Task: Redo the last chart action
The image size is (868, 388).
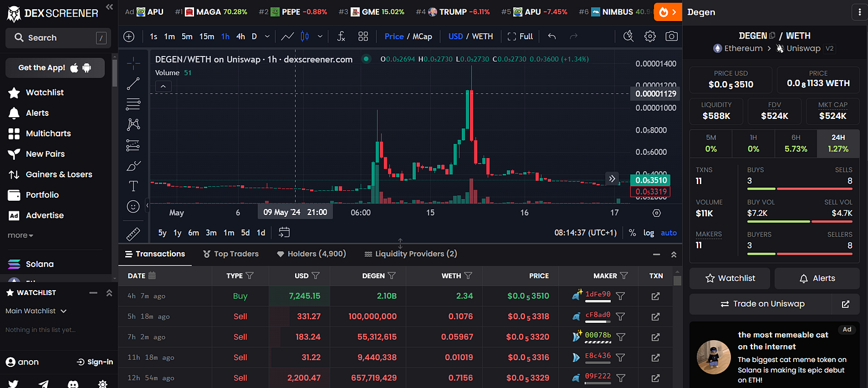Action: click(573, 37)
